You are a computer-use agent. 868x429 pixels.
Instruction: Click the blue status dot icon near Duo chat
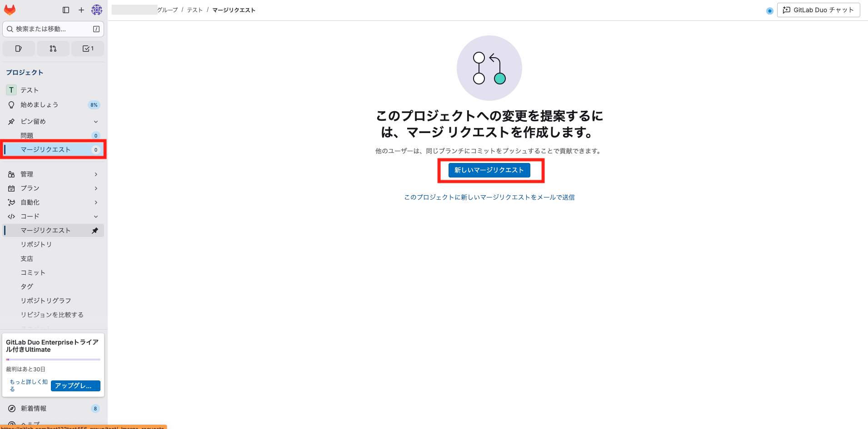coord(769,11)
